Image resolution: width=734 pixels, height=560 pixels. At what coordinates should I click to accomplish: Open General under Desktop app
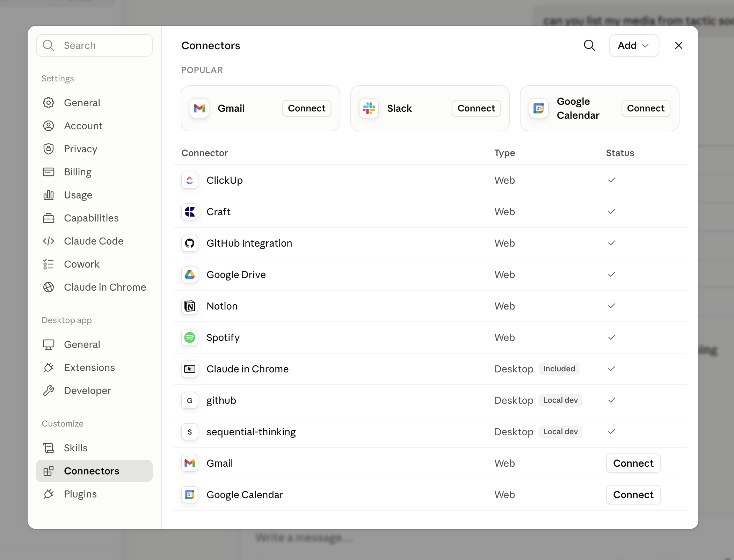pyautogui.click(x=94, y=344)
